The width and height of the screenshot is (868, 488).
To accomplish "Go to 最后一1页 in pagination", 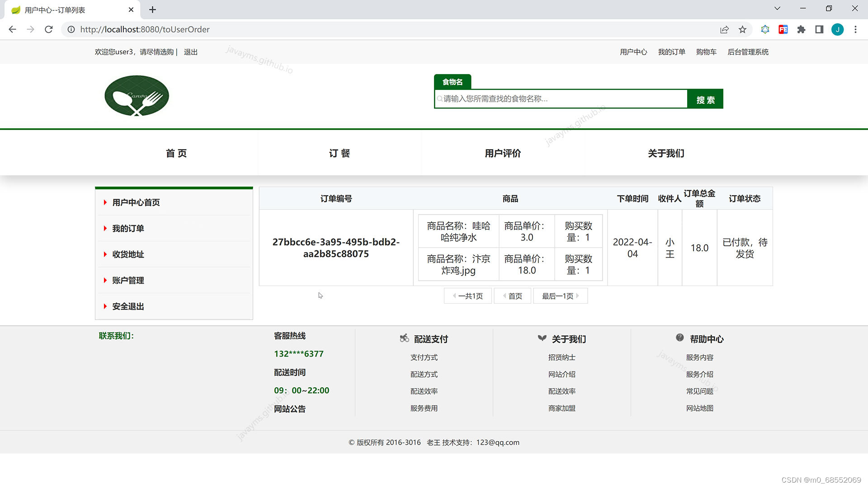I will (560, 296).
